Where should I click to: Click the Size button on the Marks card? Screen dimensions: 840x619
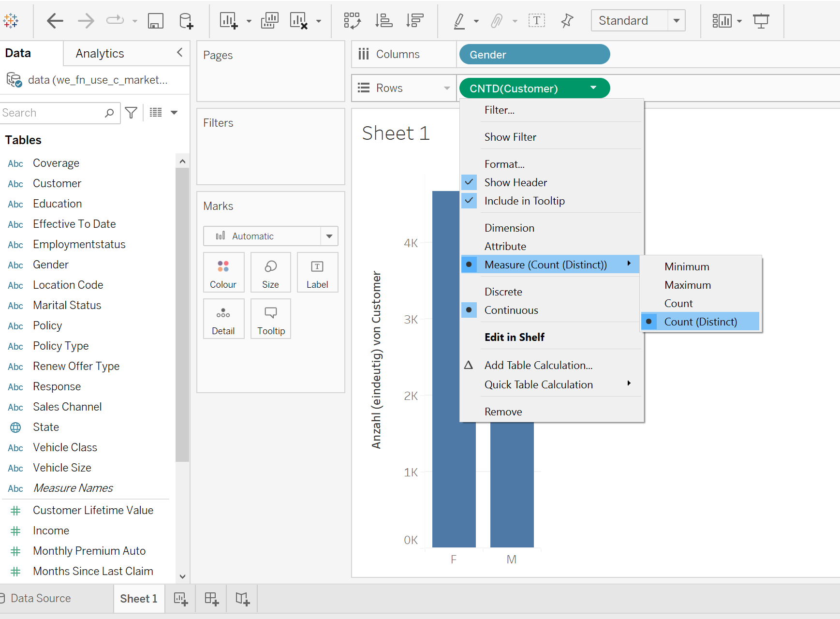[270, 272]
